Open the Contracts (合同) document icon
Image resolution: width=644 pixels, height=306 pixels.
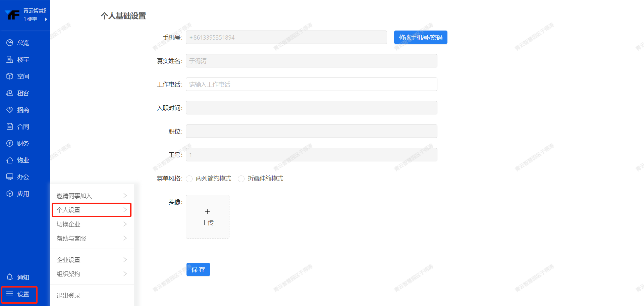pyautogui.click(x=10, y=126)
